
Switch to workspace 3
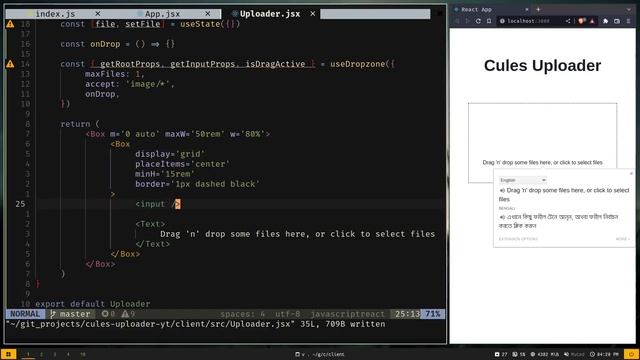pyautogui.click(x=55, y=354)
